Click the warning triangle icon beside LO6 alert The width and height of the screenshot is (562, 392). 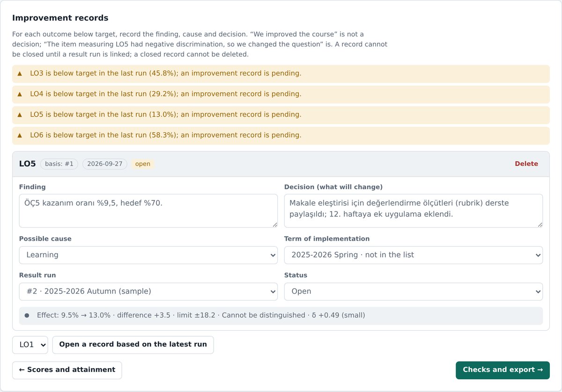tap(20, 135)
